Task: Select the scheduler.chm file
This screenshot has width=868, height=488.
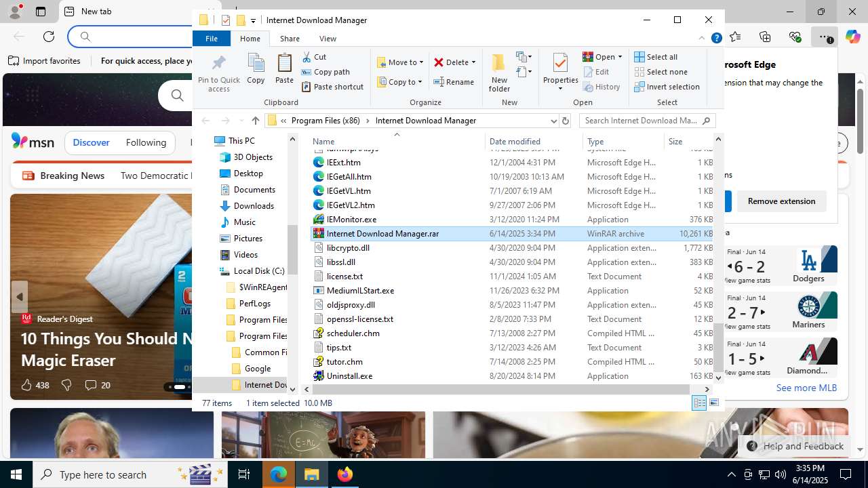Action: (512, 333)
